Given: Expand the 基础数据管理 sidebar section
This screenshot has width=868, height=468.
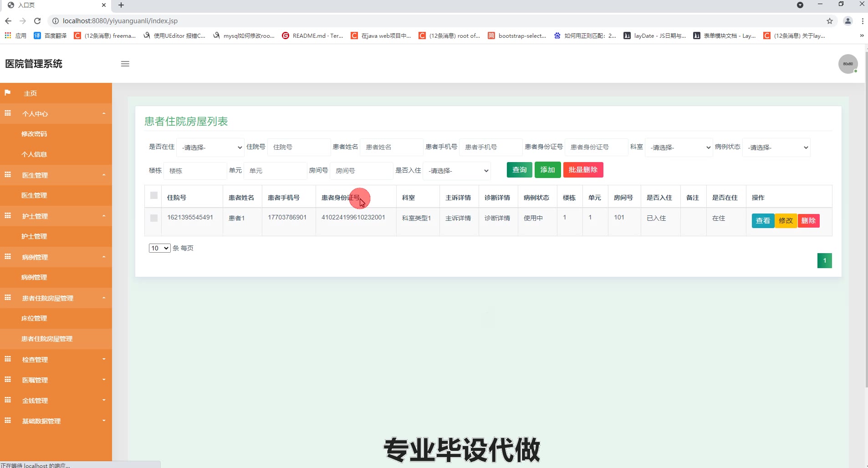Looking at the screenshot, I should pyautogui.click(x=56, y=421).
